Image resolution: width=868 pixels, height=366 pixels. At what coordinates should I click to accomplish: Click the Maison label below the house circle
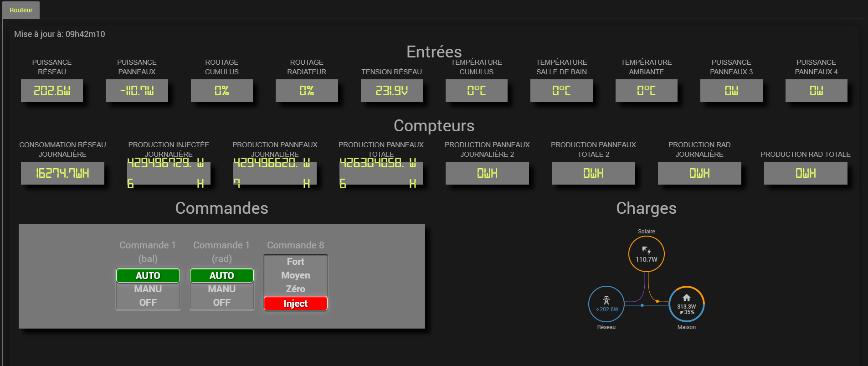click(x=687, y=327)
